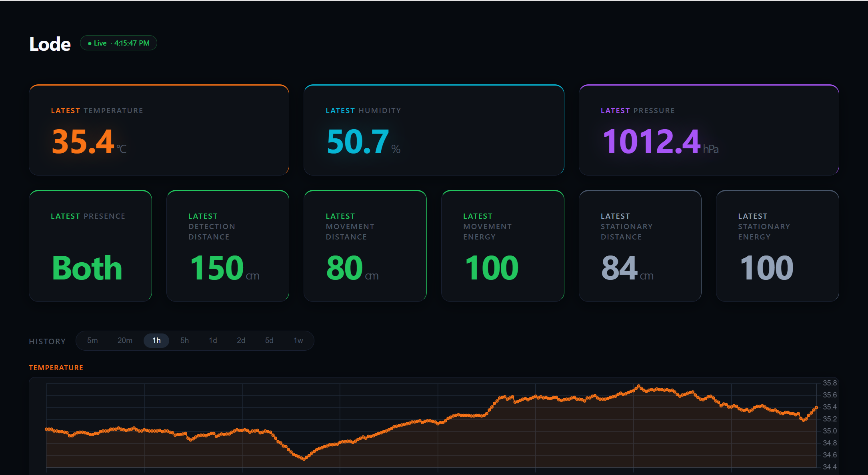
Task: Click the Live status badge
Action: [x=118, y=43]
